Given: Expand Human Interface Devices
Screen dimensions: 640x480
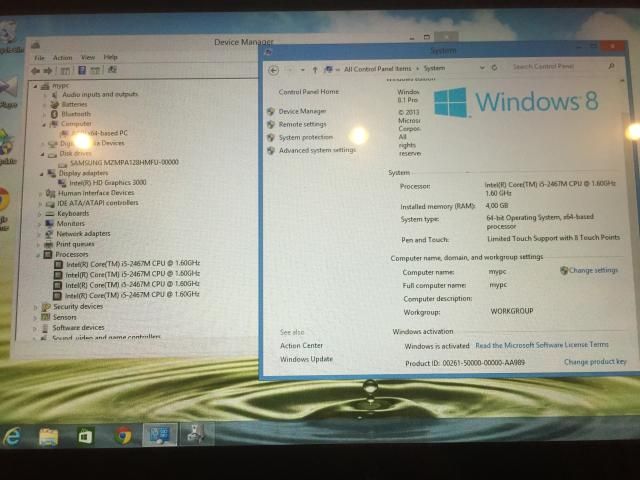Looking at the screenshot, I should click(40, 193).
